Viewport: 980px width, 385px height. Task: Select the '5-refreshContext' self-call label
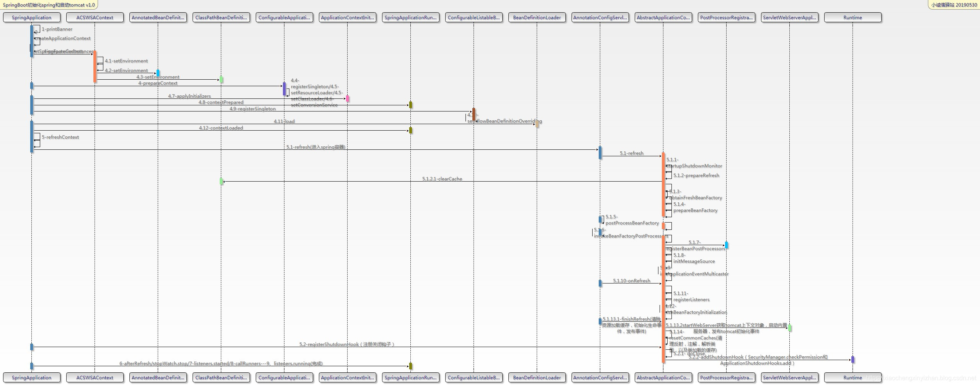pos(60,137)
